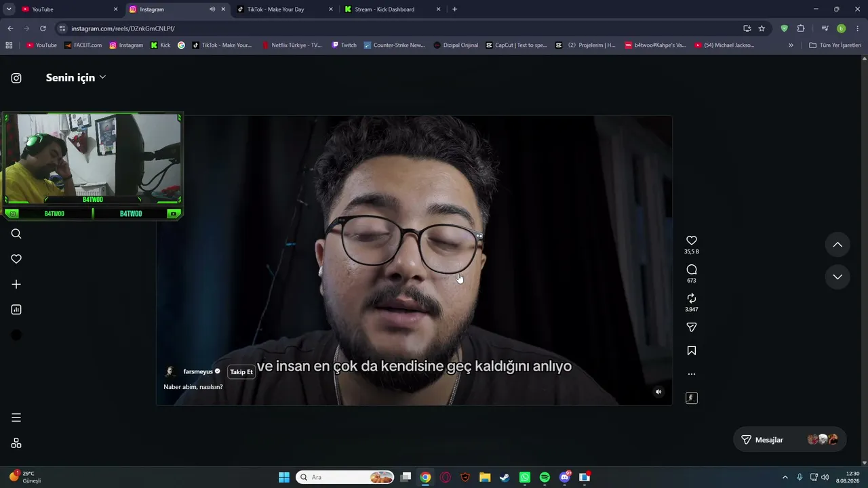Open the green shield extension

[785, 28]
